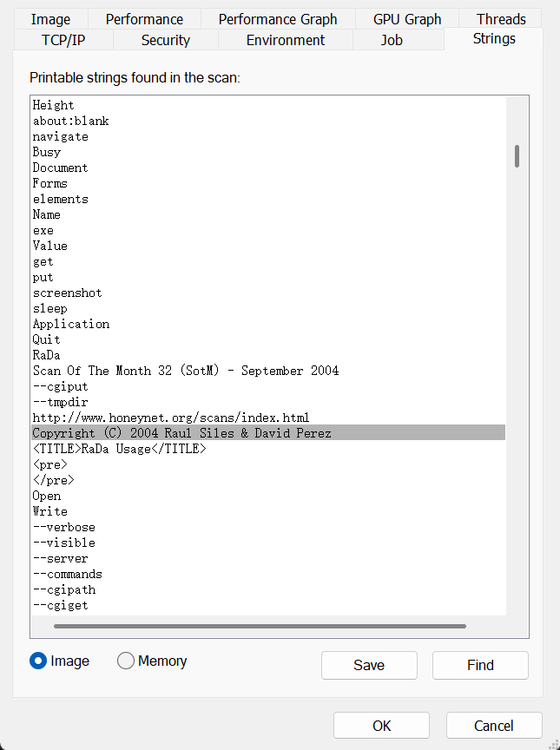Select the 'get' string

268,261
